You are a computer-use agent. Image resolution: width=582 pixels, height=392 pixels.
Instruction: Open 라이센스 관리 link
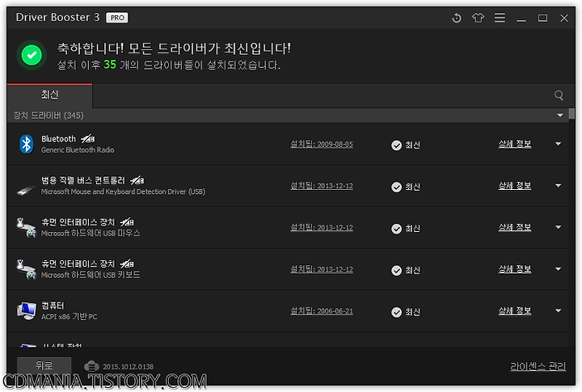538,366
